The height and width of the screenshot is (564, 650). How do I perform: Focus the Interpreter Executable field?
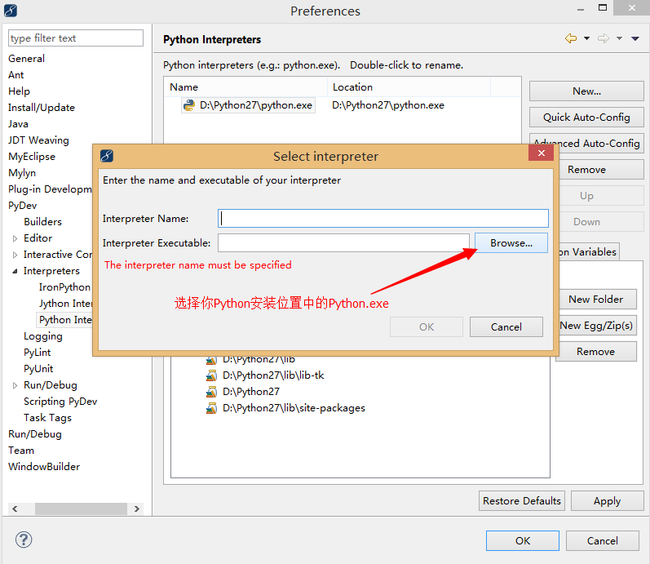(x=344, y=243)
